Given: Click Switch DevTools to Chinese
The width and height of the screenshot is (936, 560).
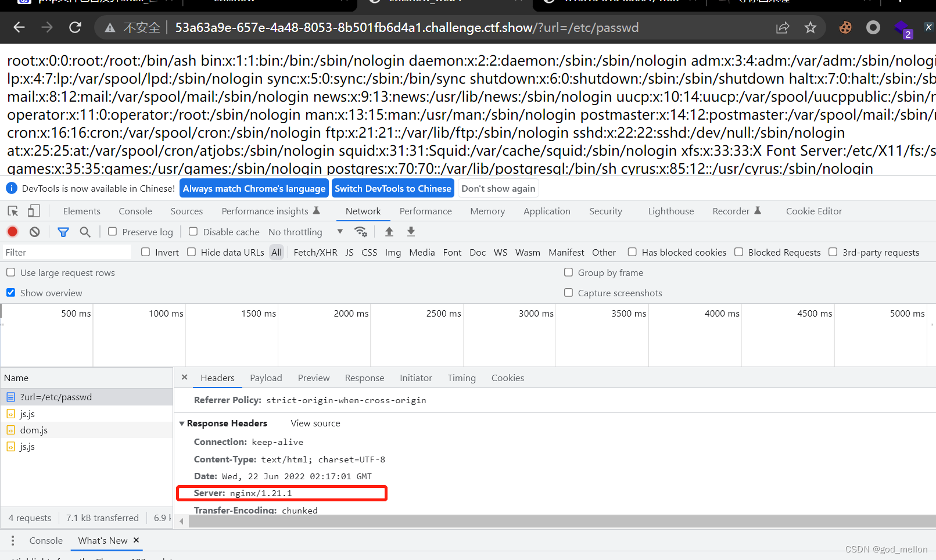Looking at the screenshot, I should tap(393, 189).
